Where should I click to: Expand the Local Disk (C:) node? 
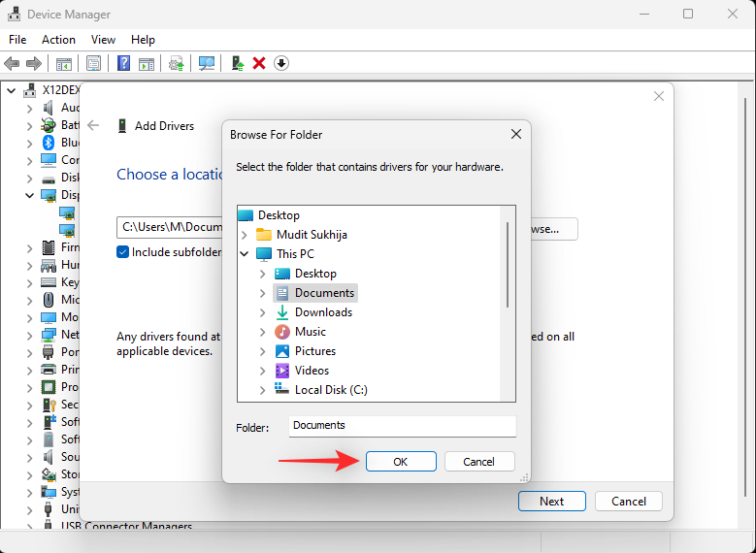[262, 390]
